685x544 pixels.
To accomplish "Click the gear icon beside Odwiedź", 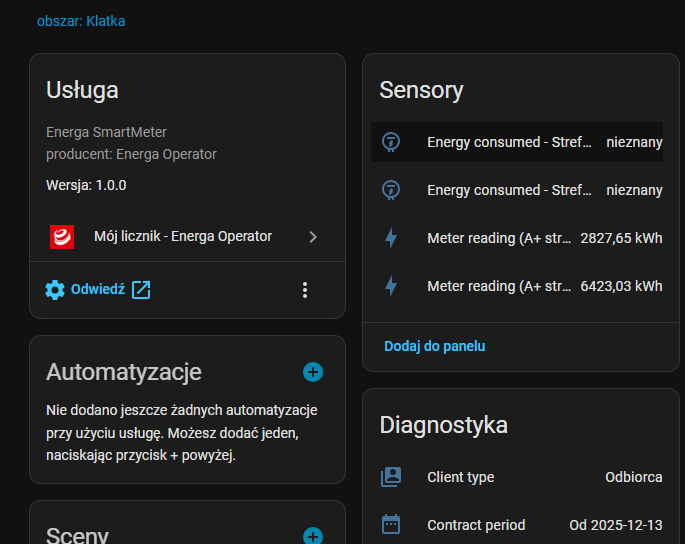I will point(55,290).
